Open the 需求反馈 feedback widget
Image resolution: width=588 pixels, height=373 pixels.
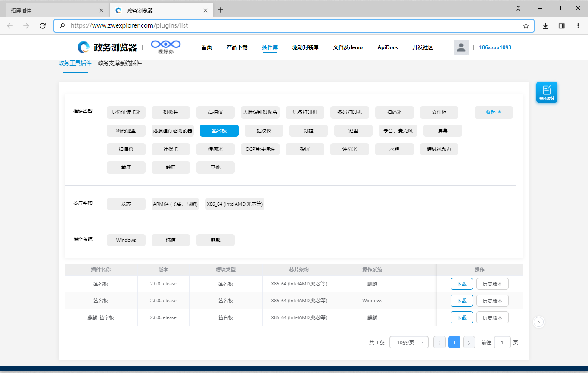tap(547, 92)
